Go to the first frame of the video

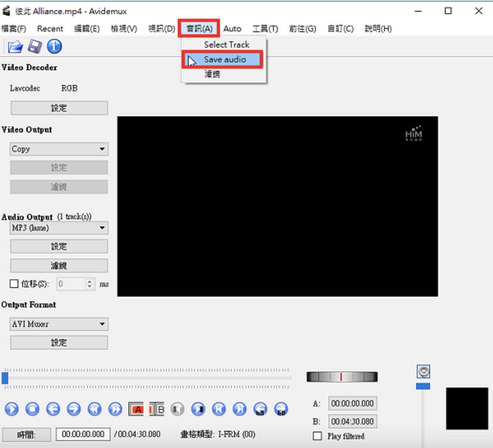219,409
